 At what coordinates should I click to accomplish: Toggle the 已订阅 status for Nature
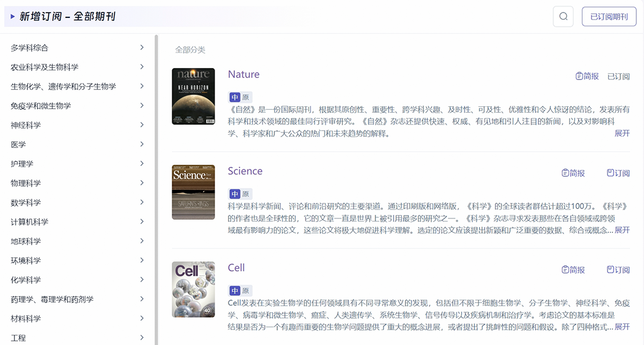click(x=618, y=76)
